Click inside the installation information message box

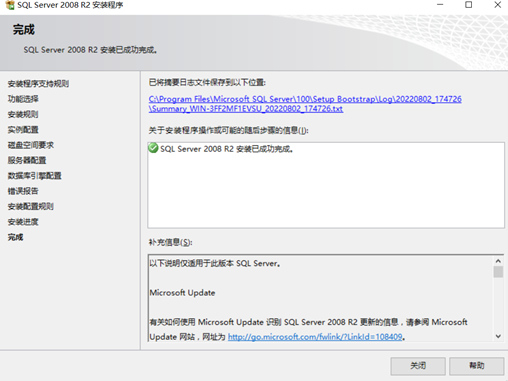(x=326, y=185)
